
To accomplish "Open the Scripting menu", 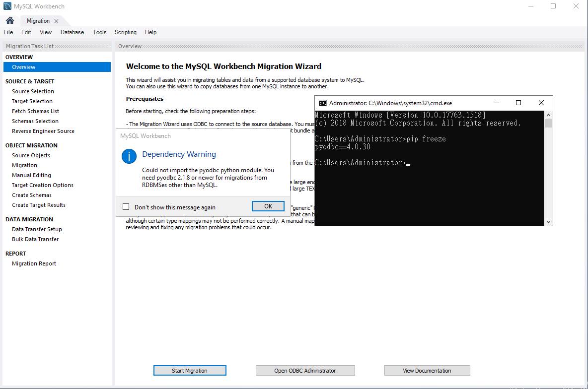I will pyautogui.click(x=126, y=32).
